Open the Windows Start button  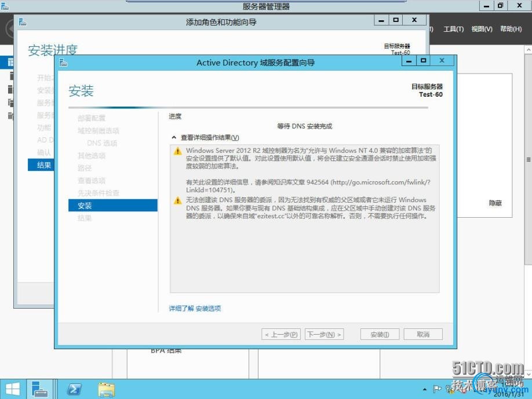pos(13,389)
